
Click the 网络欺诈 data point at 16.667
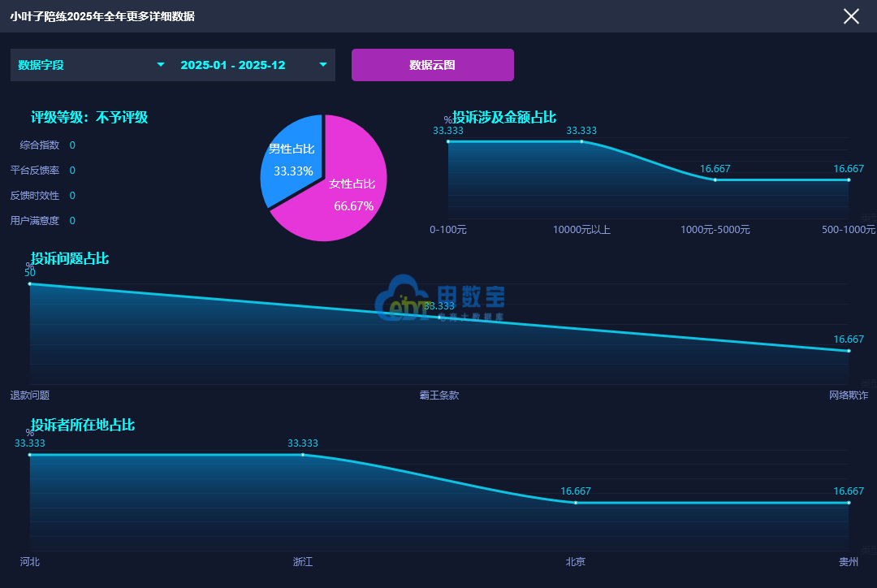click(849, 351)
